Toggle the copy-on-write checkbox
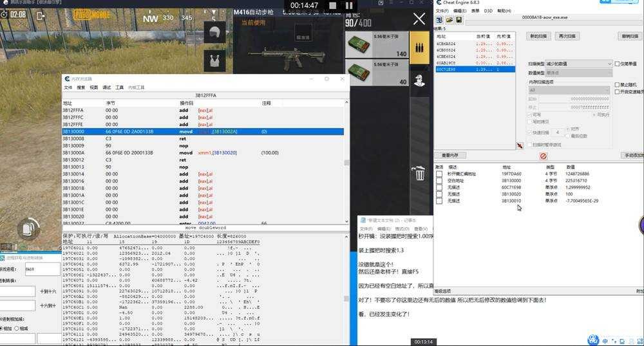The height and width of the screenshot is (346, 644). coord(531,122)
